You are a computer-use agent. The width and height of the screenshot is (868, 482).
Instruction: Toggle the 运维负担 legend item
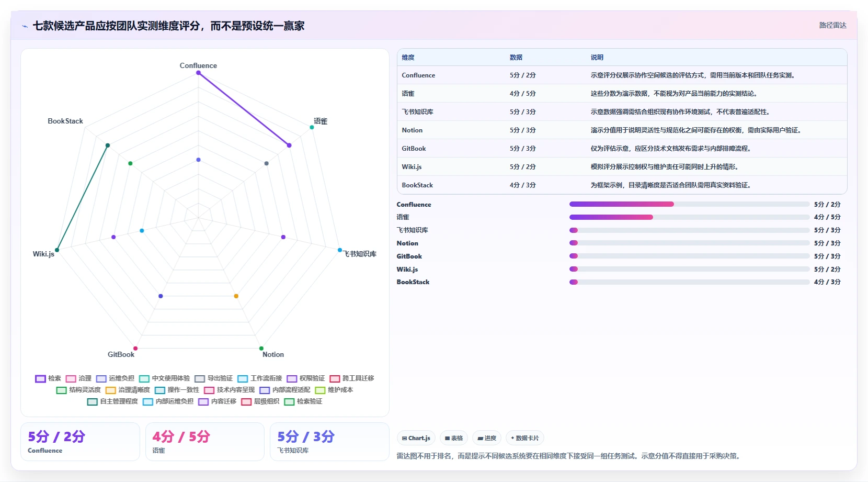(115, 378)
